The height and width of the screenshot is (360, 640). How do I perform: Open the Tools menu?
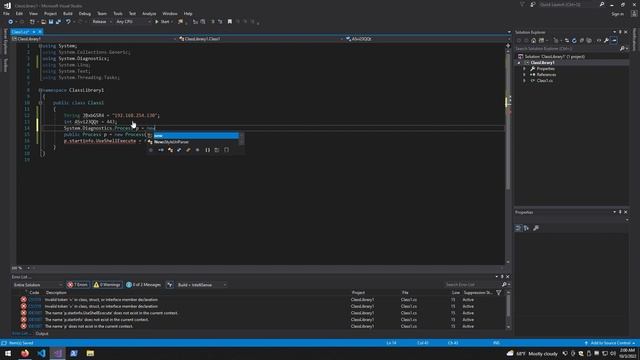point(118,13)
